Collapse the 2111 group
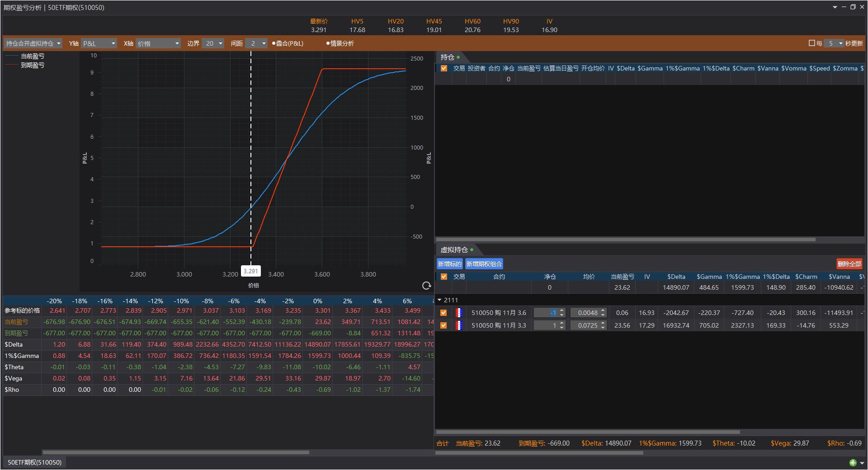The width and height of the screenshot is (868, 470). (440, 300)
